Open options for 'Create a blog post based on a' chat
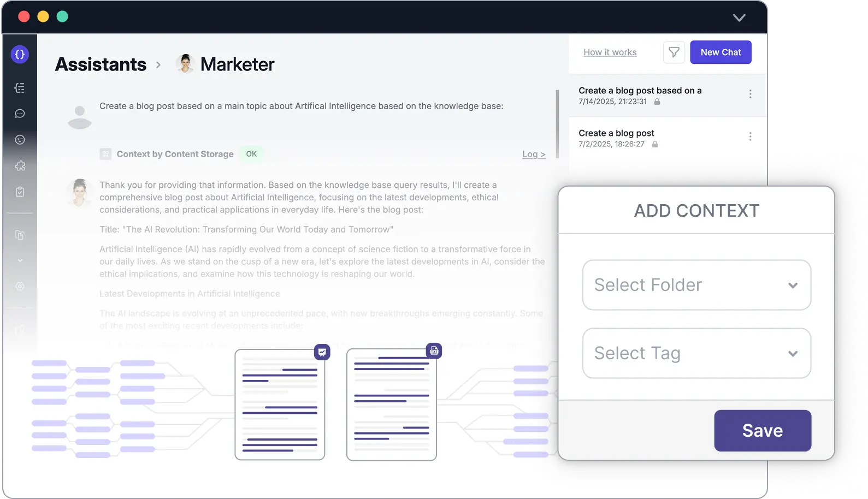This screenshot has height=499, width=868. pyautogui.click(x=750, y=94)
